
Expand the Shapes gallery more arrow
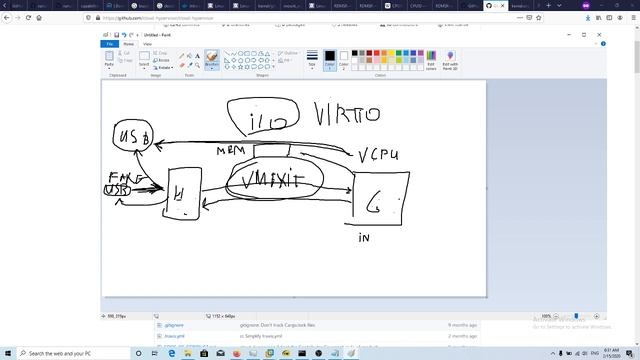[273, 67]
